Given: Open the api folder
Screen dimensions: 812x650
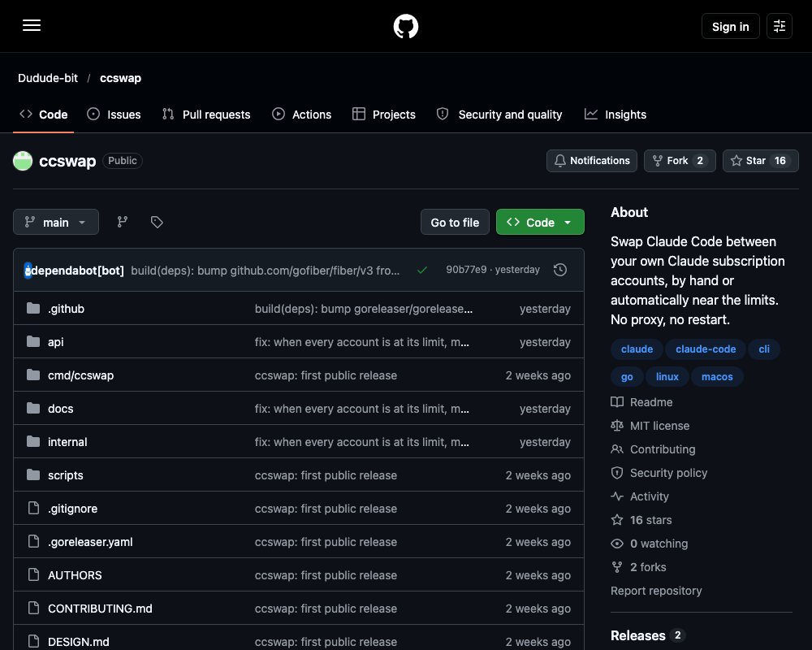Looking at the screenshot, I should coord(56,342).
